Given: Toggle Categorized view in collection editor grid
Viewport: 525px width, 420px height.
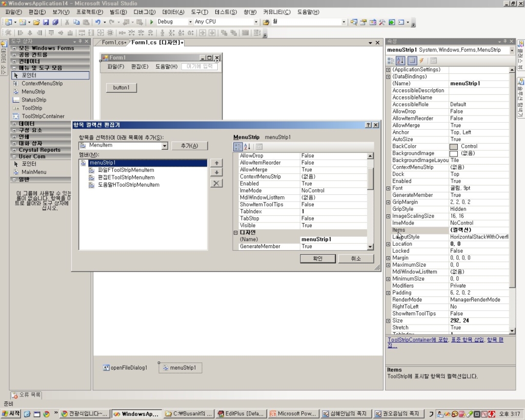Looking at the screenshot, I should pos(238,147).
